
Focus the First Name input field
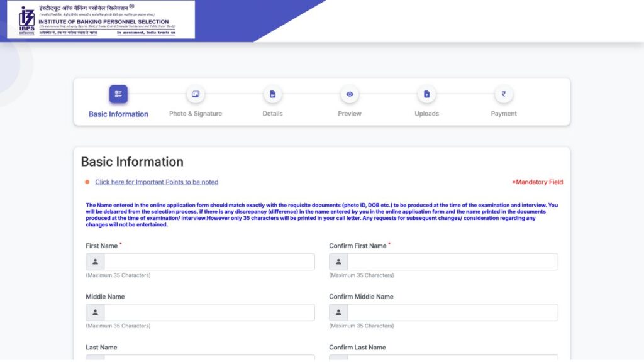pos(209,262)
